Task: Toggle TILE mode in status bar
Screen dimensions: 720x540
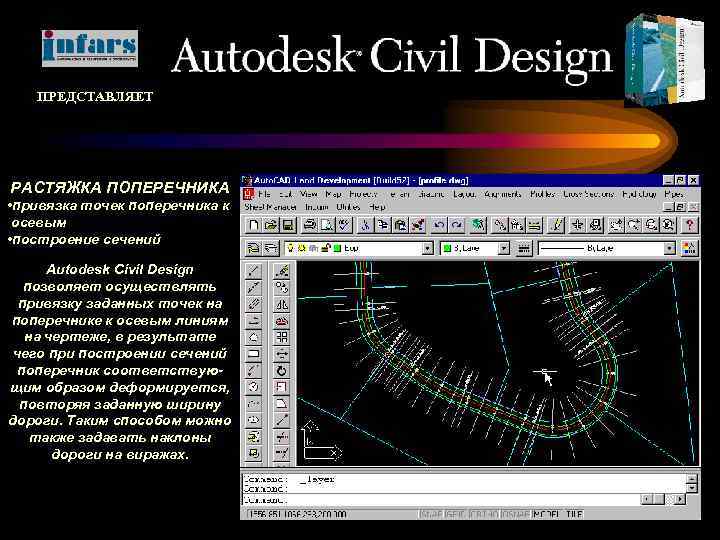Action: tap(574, 514)
